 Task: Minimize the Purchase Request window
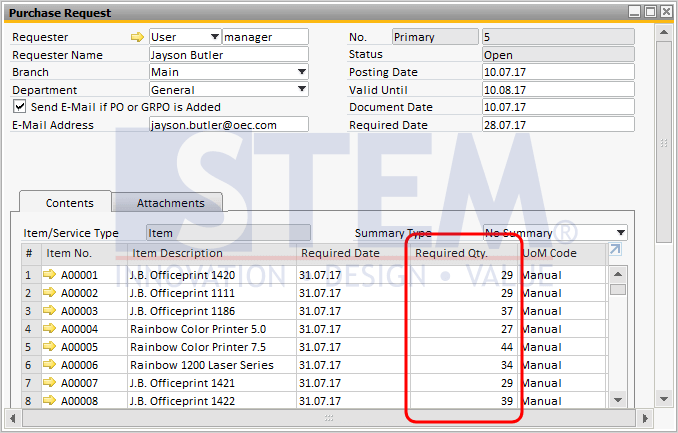tap(635, 11)
